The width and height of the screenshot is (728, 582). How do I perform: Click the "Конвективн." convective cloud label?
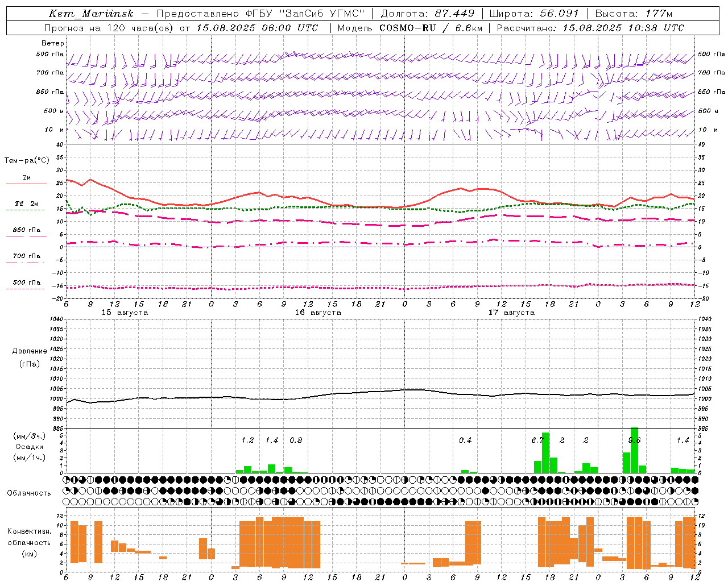click(x=29, y=531)
